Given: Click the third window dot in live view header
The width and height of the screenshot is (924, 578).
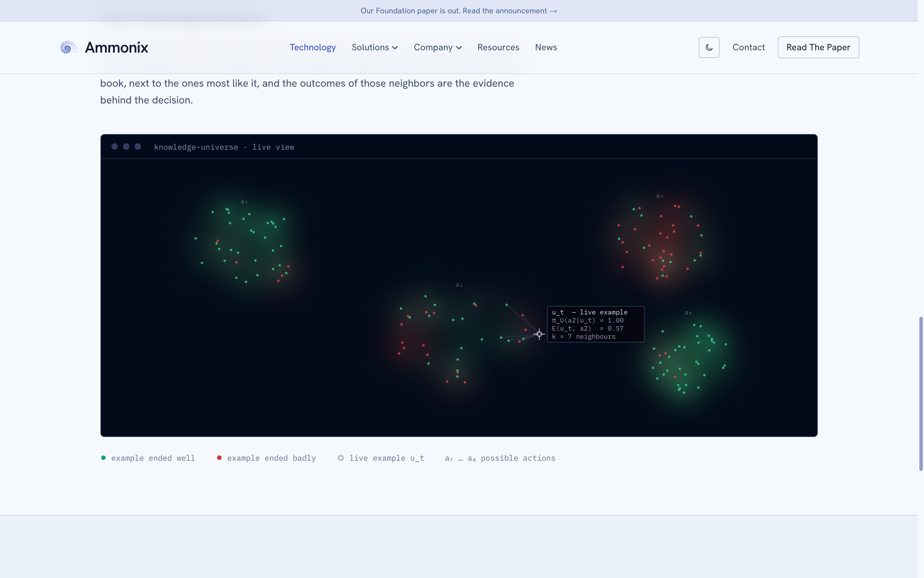Looking at the screenshot, I should click(x=138, y=147).
